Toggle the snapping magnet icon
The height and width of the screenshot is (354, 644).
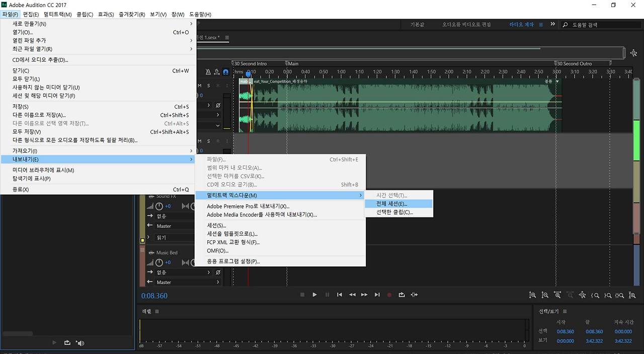click(x=226, y=72)
